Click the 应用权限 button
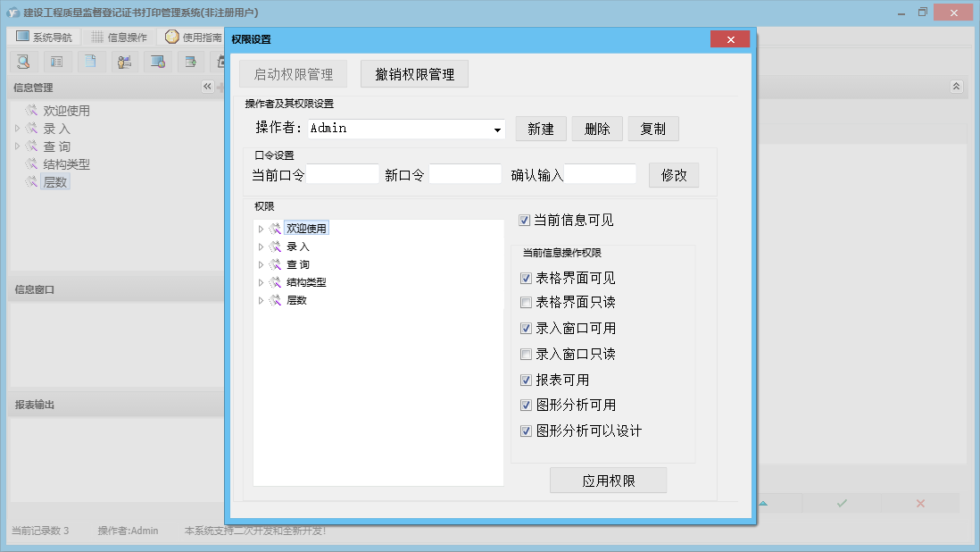 coord(608,481)
